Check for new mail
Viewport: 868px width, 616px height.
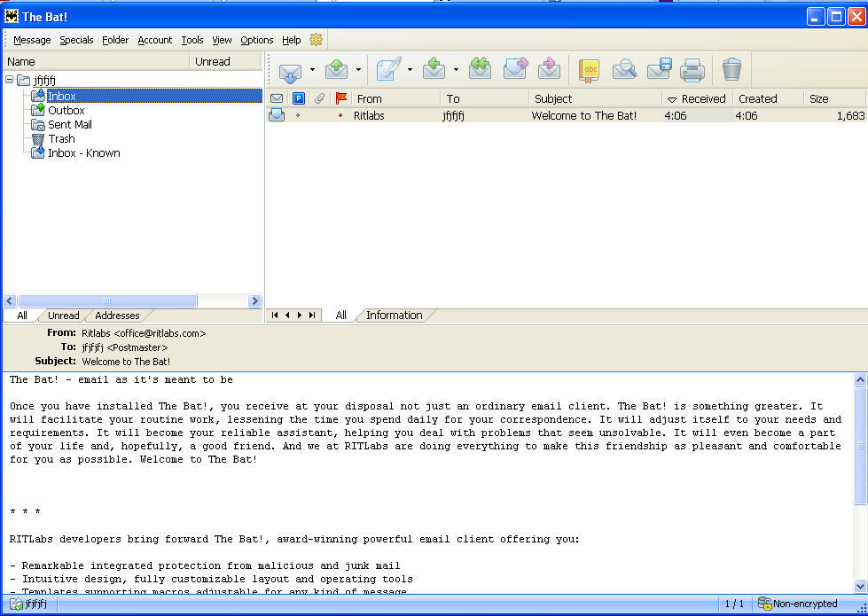pos(291,69)
